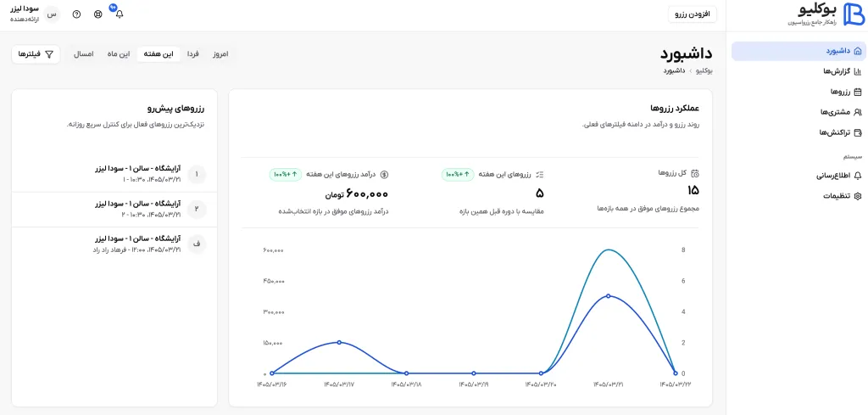The image size is (868, 415).
Task: Select the این هفته time range tab
Action: [x=159, y=54]
